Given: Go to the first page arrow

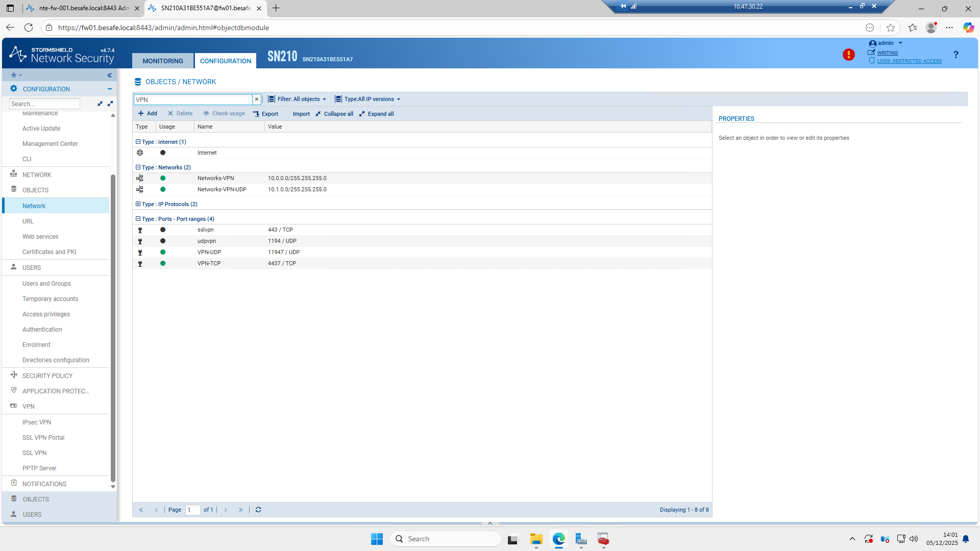Looking at the screenshot, I should tap(141, 510).
